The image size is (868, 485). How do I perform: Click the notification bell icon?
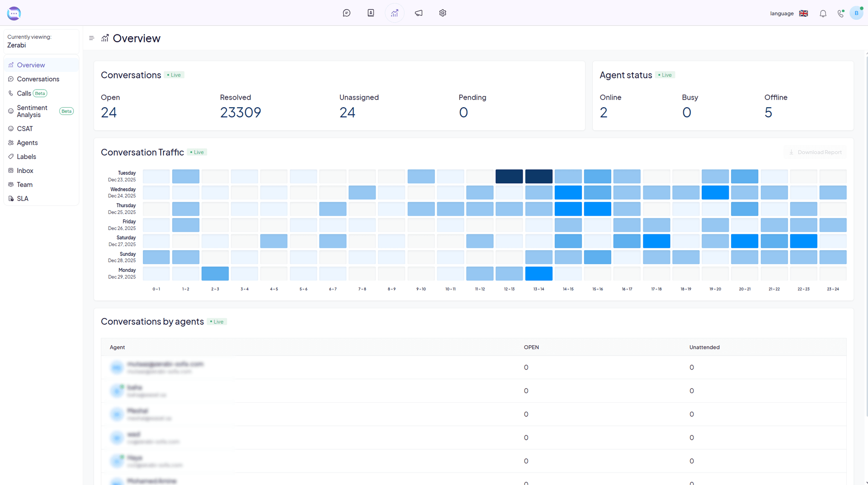tap(823, 14)
